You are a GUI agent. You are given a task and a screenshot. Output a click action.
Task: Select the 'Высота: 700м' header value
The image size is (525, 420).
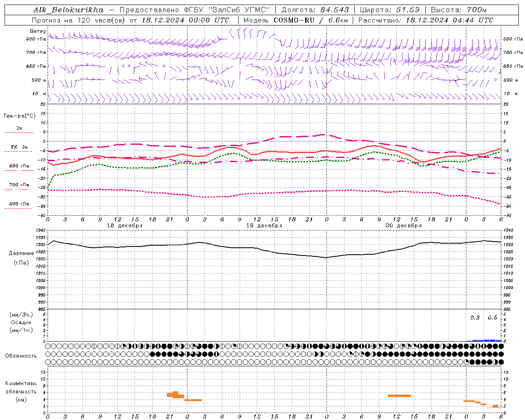(x=459, y=10)
